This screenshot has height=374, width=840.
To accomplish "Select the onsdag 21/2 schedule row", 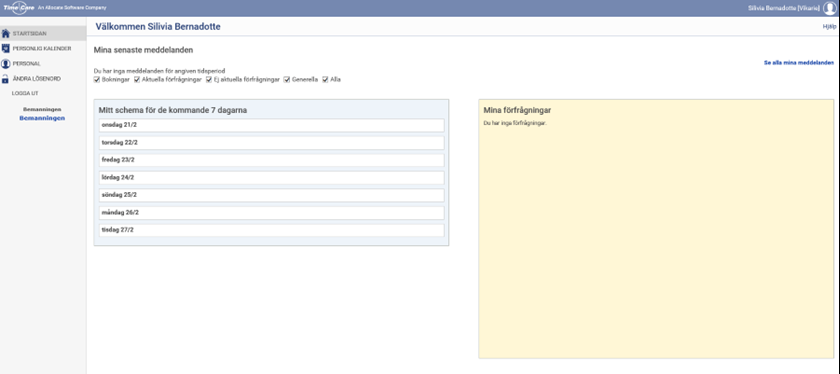I will tap(272, 125).
